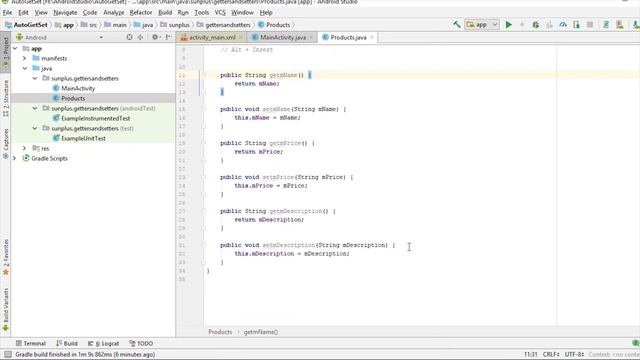
Task: Open the Tools menu
Action: [x=202, y=13]
